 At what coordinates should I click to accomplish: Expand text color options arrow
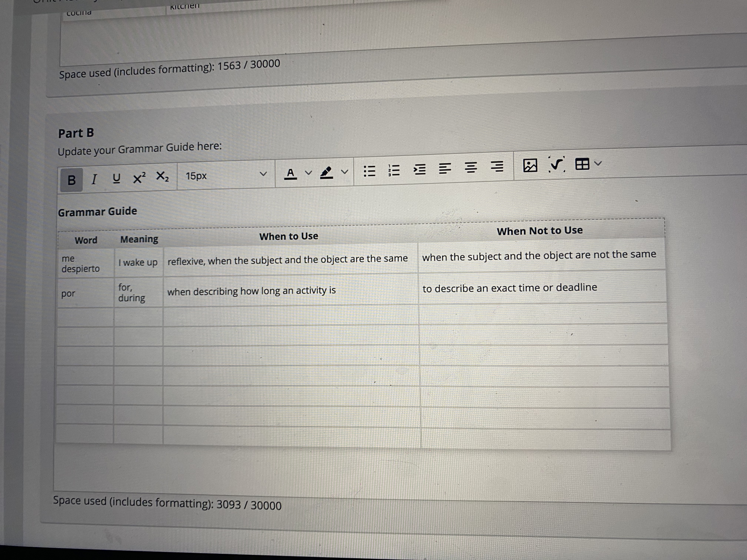308,172
